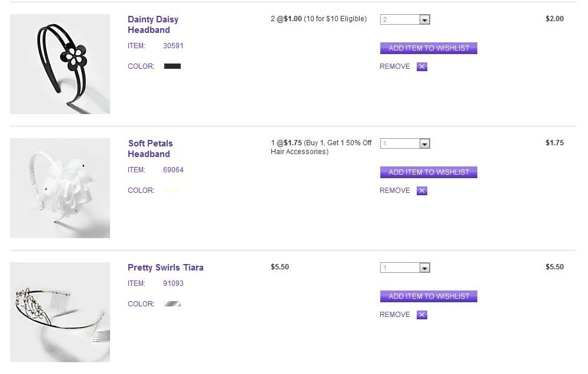Screen dimensions: 588x374
Task: Click the silver color swatch for Pretty Swirls Tiara
Action: click(x=172, y=304)
